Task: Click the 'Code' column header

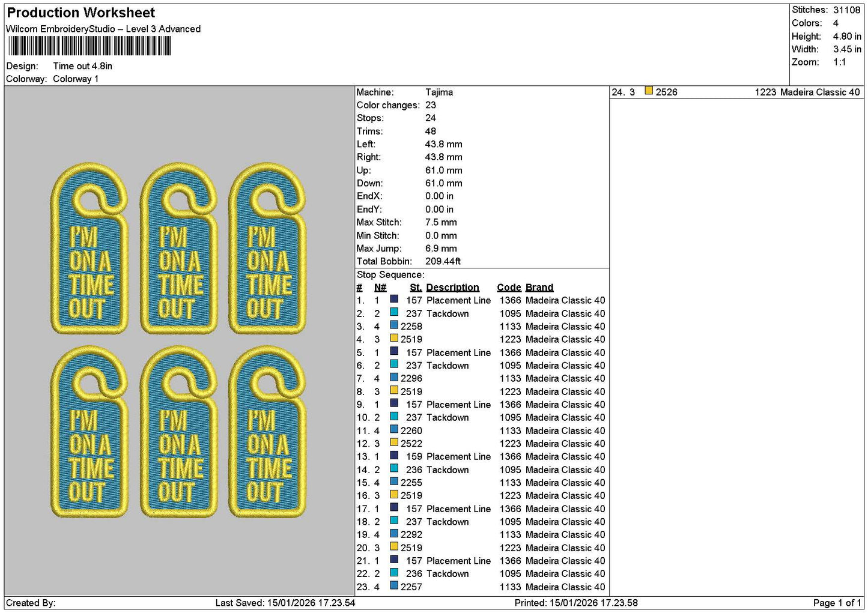Action: pyautogui.click(x=509, y=288)
